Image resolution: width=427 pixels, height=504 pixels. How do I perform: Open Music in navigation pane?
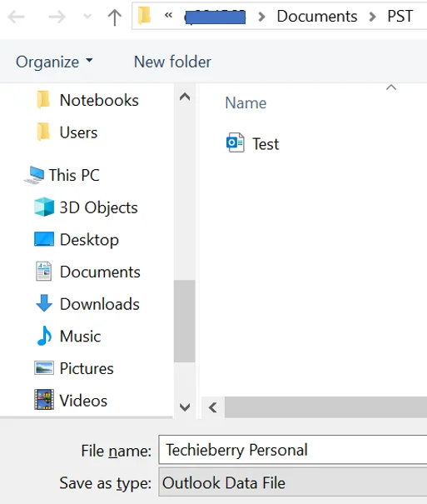click(x=80, y=337)
